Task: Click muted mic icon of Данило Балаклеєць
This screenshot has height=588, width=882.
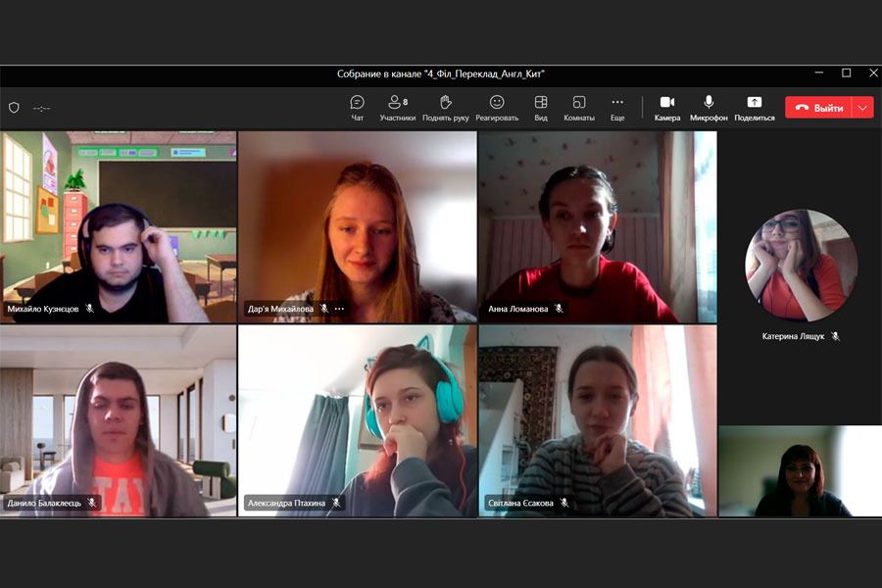Action: [x=92, y=503]
